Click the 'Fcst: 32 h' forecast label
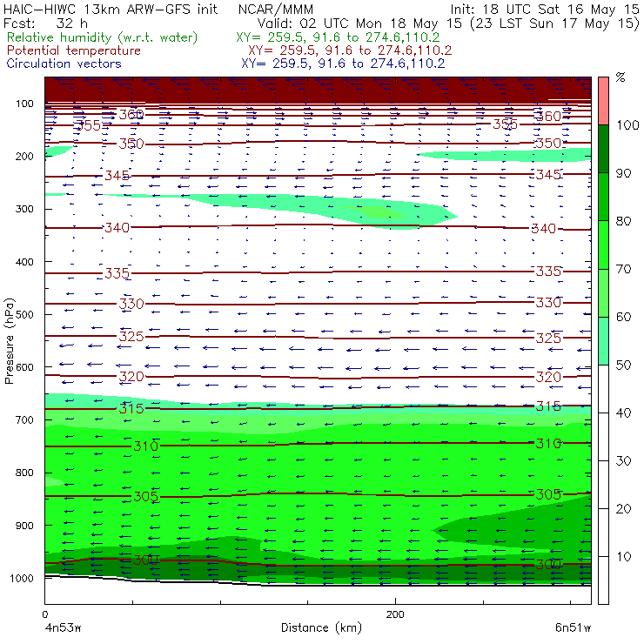The width and height of the screenshot is (644, 644). pyautogui.click(x=45, y=23)
